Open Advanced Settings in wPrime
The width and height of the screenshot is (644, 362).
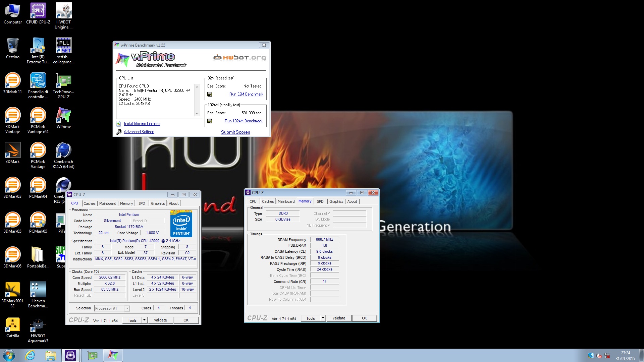click(139, 132)
